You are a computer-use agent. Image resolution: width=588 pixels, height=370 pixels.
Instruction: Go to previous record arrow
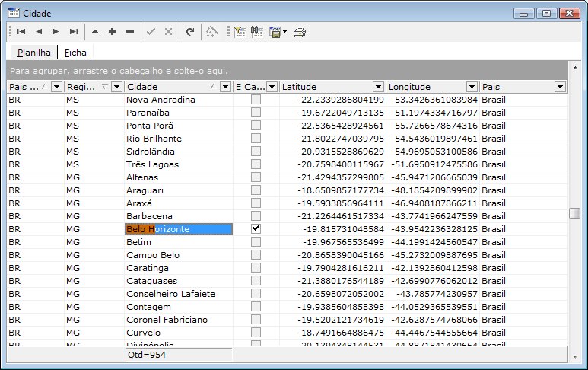(x=39, y=32)
